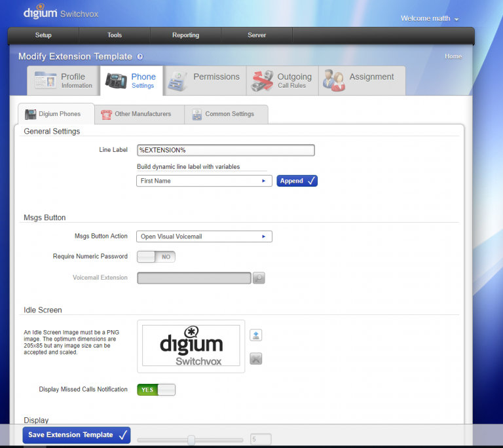The width and height of the screenshot is (503, 448).
Task: Click the Digium Phones handset icon
Action: click(31, 114)
